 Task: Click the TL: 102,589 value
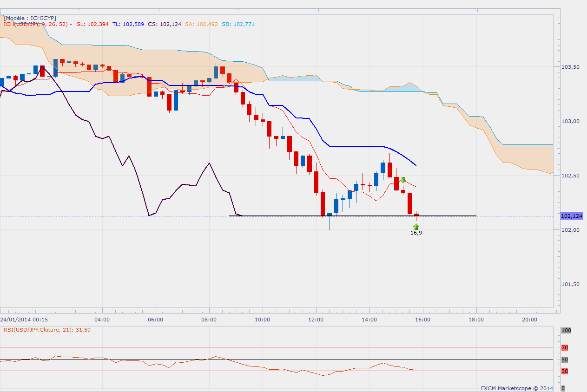(128, 24)
